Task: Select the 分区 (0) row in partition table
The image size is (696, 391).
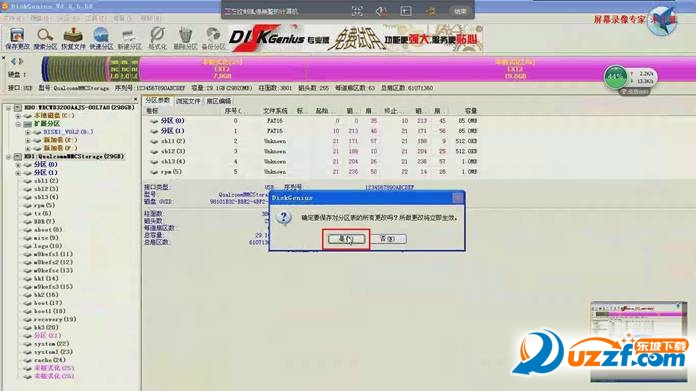Action: pos(311,121)
